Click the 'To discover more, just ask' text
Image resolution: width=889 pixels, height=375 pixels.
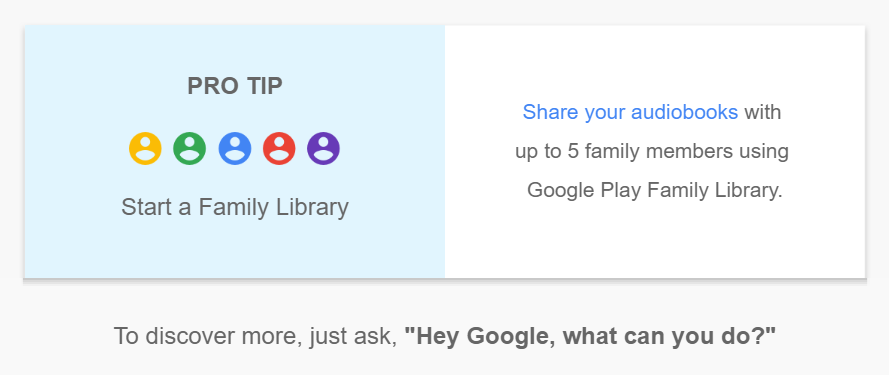pyautogui.click(x=256, y=336)
